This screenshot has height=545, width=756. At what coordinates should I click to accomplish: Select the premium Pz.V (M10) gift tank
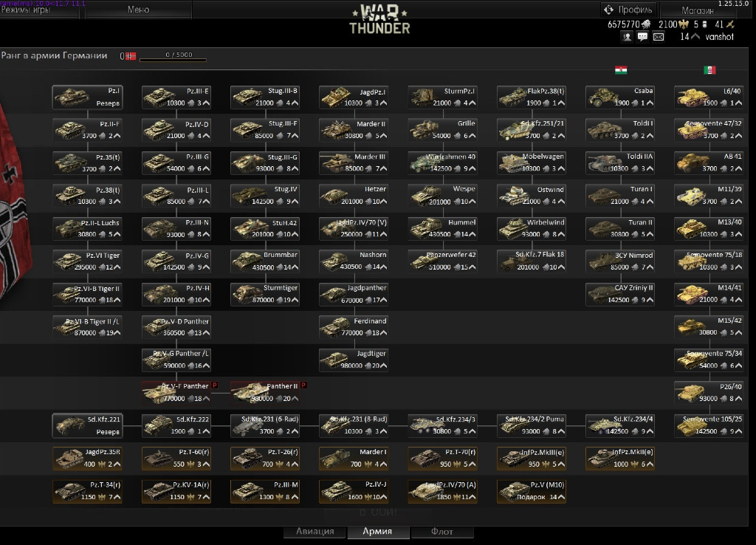532,491
